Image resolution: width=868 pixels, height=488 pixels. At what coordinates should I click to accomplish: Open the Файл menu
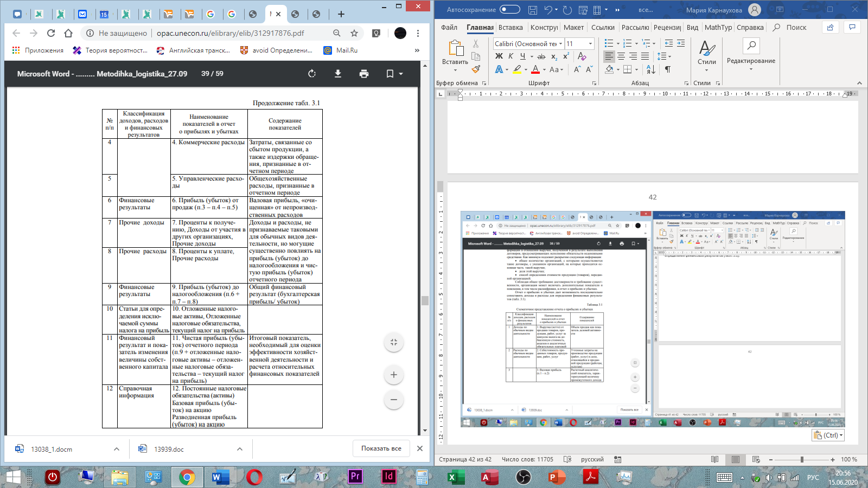(449, 28)
